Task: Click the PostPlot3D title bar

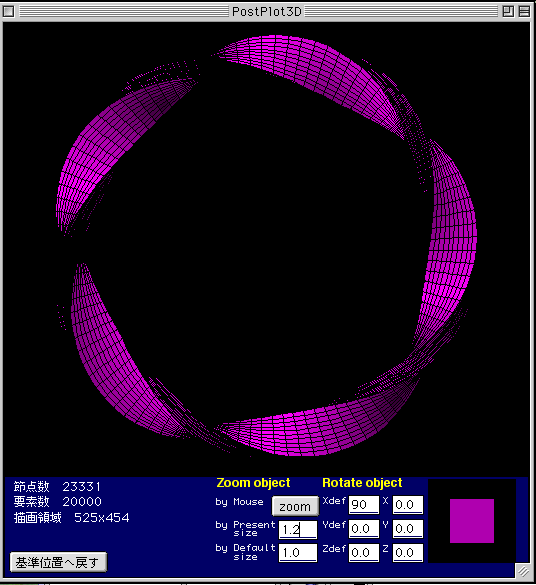Action: tap(266, 12)
